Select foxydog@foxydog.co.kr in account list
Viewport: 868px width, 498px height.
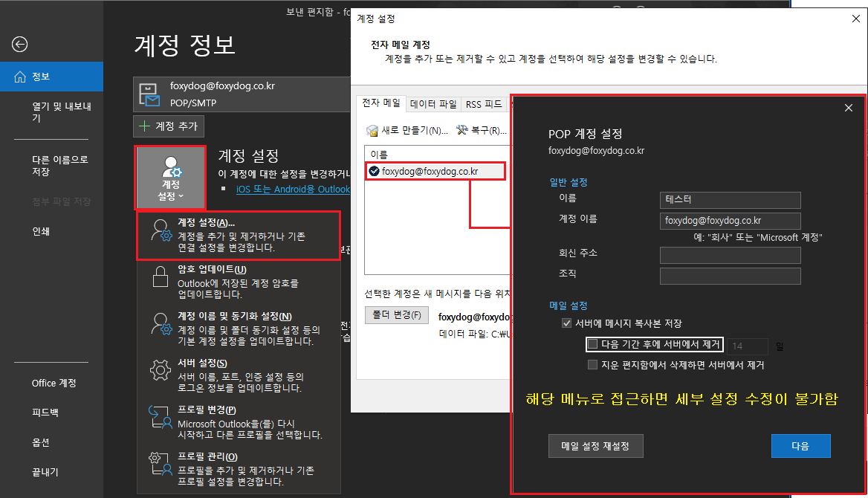click(x=436, y=171)
